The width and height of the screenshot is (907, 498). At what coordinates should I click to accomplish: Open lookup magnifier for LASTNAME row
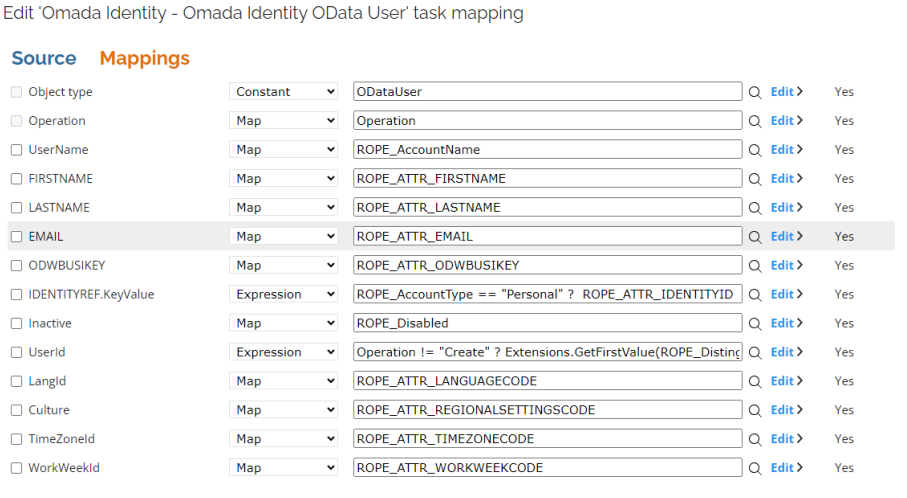[755, 208]
